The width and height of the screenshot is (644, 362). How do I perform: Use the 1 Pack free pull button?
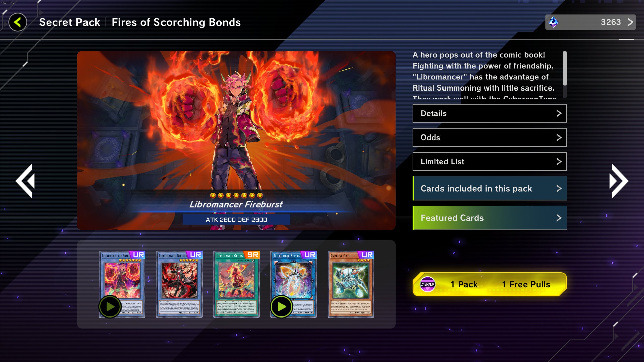[489, 284]
